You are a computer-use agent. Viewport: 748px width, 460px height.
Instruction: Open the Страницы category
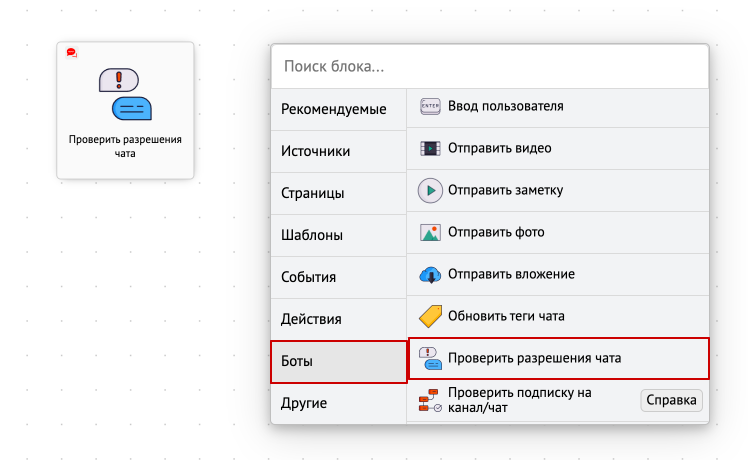pos(339,193)
